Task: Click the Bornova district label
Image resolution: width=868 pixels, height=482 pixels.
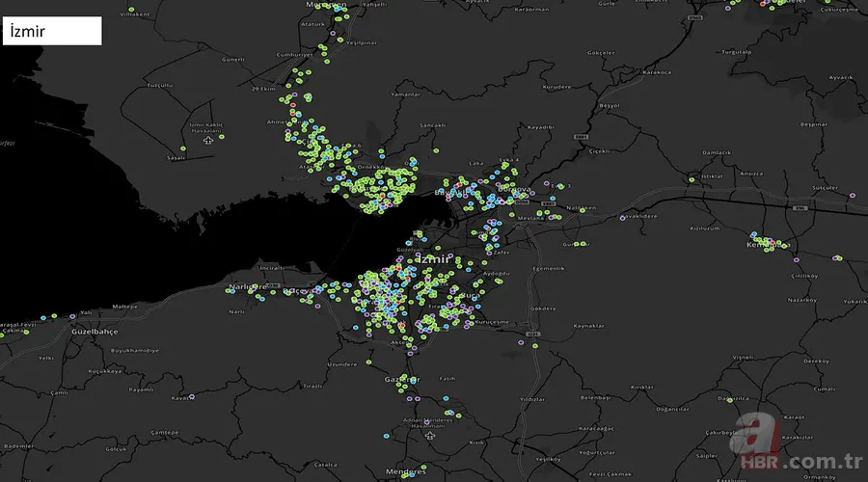Action: [514, 189]
